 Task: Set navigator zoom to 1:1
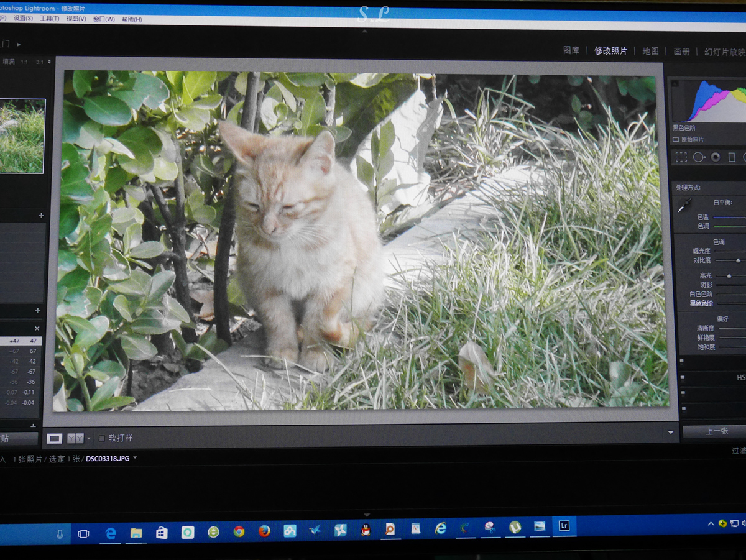[24, 62]
